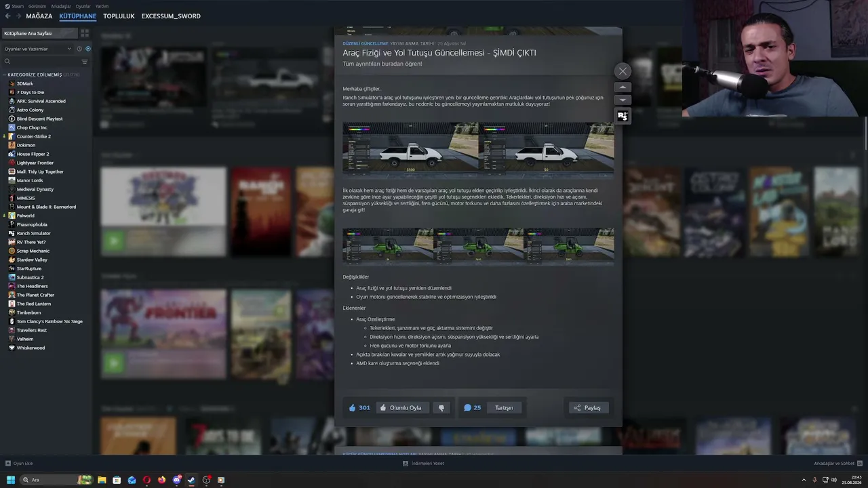Open the Yardım menu

tap(102, 6)
